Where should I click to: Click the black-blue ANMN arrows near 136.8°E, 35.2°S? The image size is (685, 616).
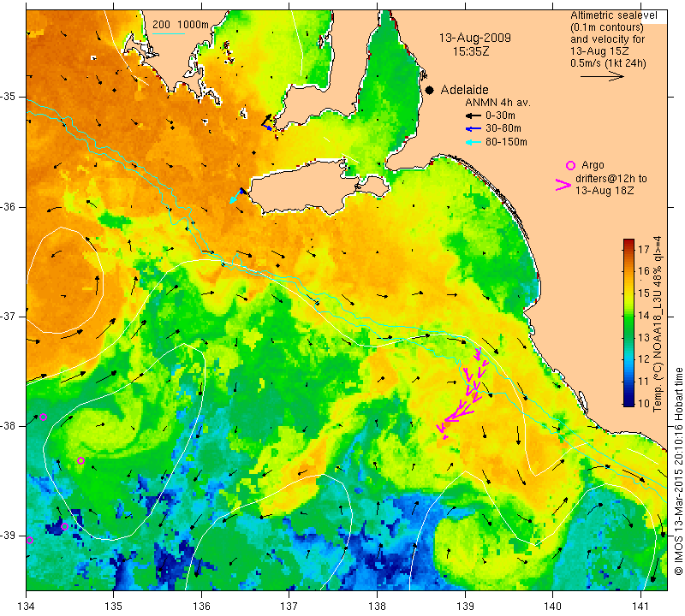(267, 122)
